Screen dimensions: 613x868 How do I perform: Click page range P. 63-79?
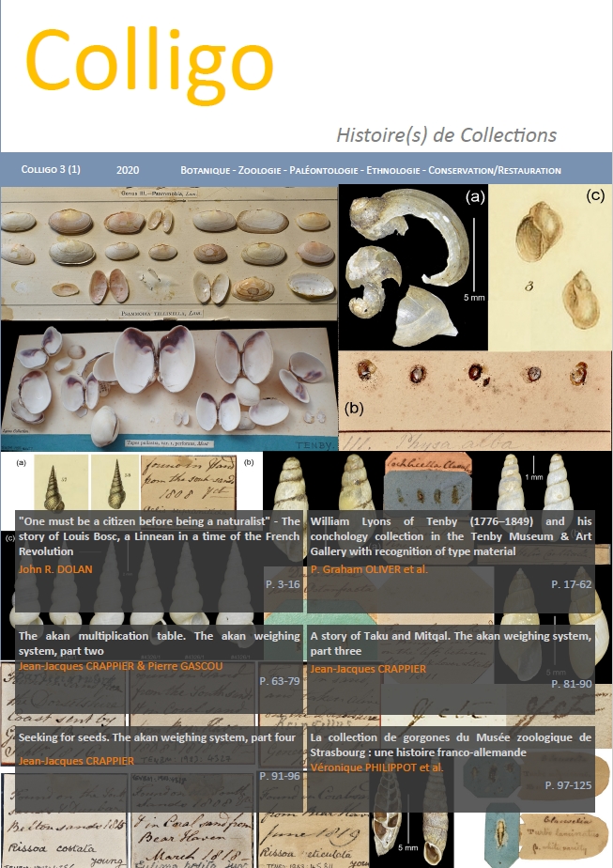[280, 681]
